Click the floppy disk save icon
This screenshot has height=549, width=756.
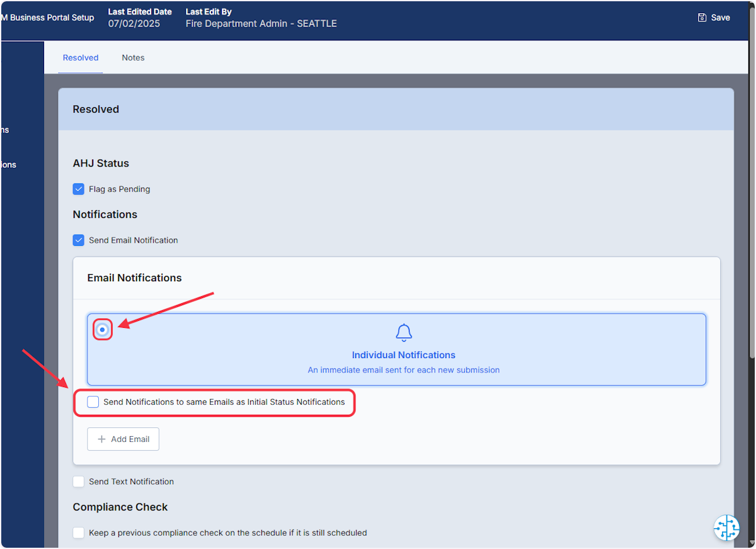coord(702,18)
